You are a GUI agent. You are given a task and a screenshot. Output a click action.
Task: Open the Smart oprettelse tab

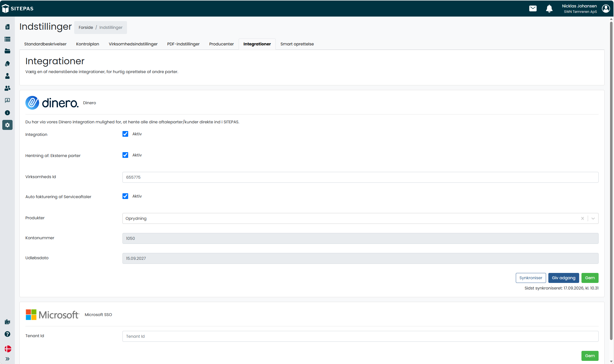click(297, 44)
